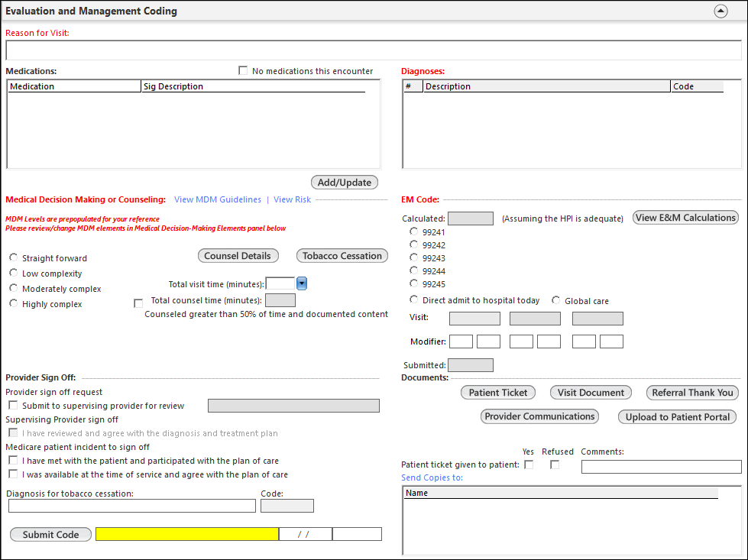Check Submit to supervising provider for review
This screenshot has height=560, width=748.
pyautogui.click(x=13, y=406)
